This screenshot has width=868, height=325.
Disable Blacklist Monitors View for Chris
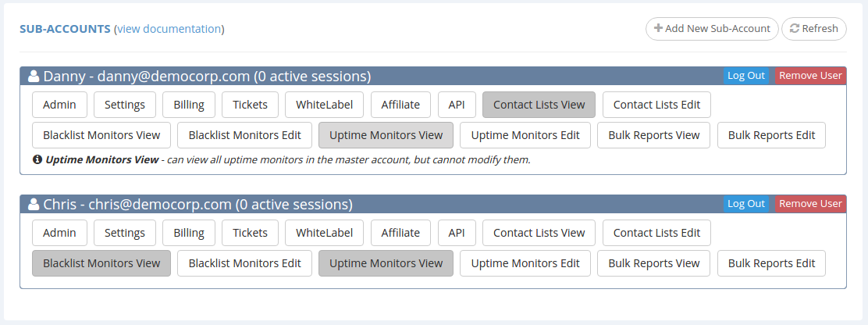[x=101, y=263]
